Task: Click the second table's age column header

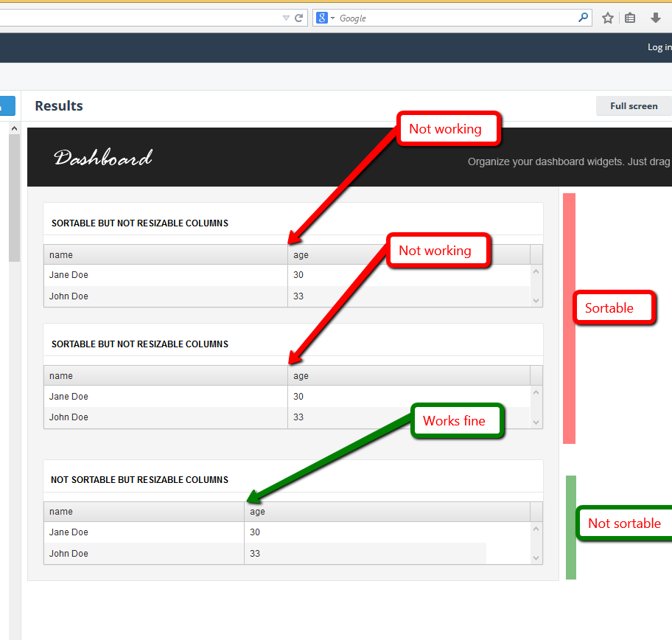Action: click(x=409, y=376)
